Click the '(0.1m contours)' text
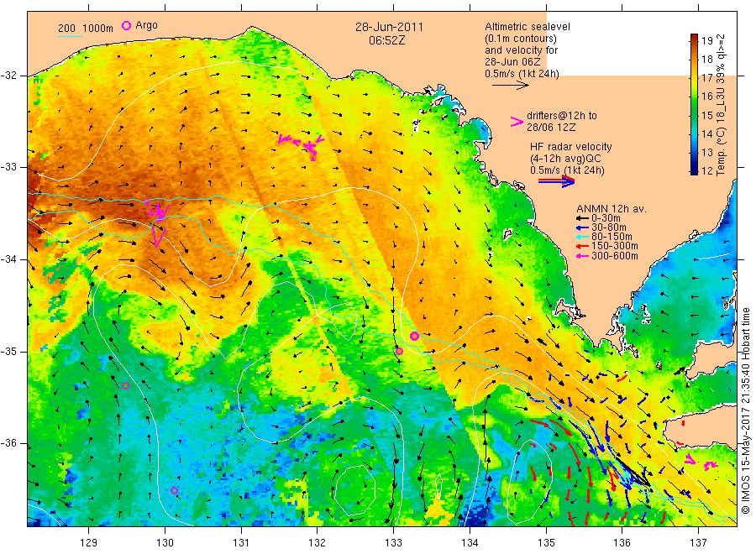This screenshot has height=554, width=756. point(521,39)
